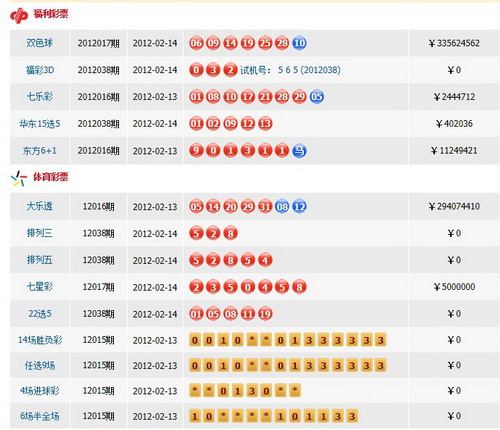Open the 双色球 lottery link
500x430 pixels.
[x=40, y=43]
